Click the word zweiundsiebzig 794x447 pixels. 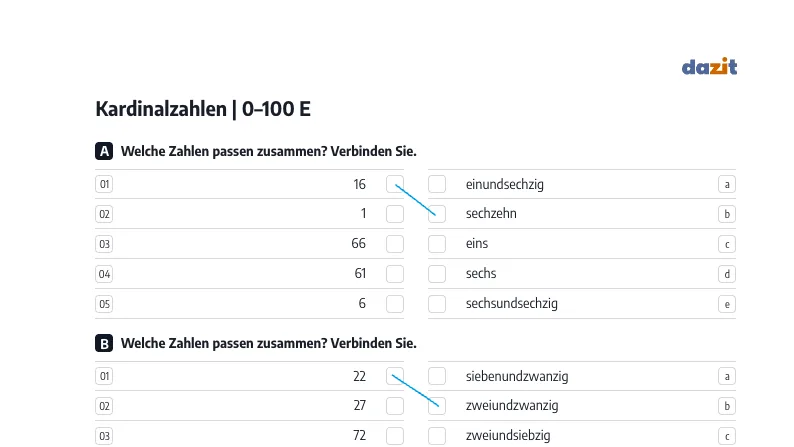coord(508,435)
